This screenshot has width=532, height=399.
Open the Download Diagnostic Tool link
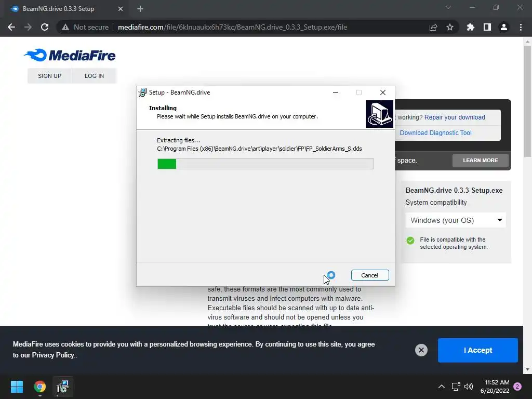click(x=436, y=133)
